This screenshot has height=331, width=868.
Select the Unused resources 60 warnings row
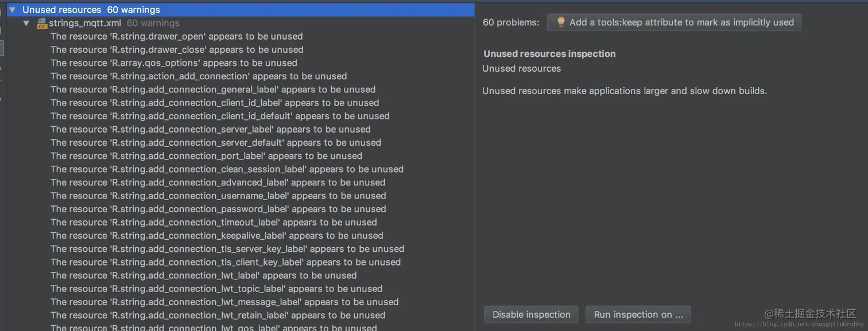coord(92,10)
